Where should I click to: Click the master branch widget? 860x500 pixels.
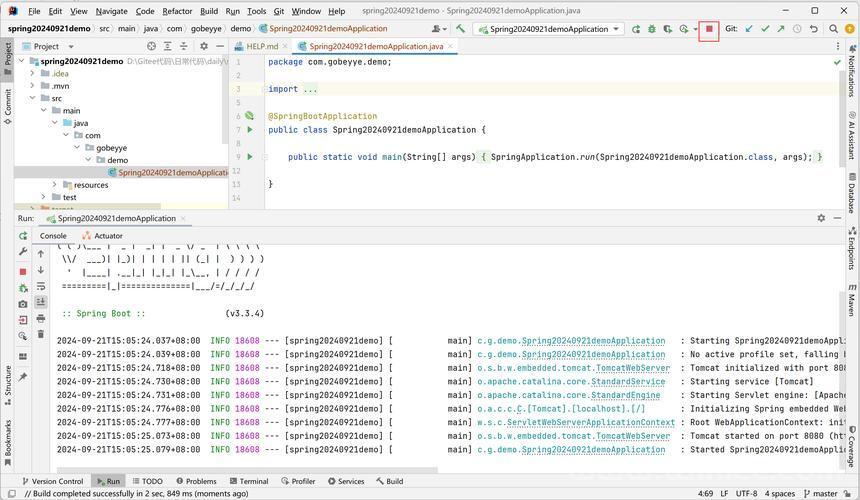[820, 493]
